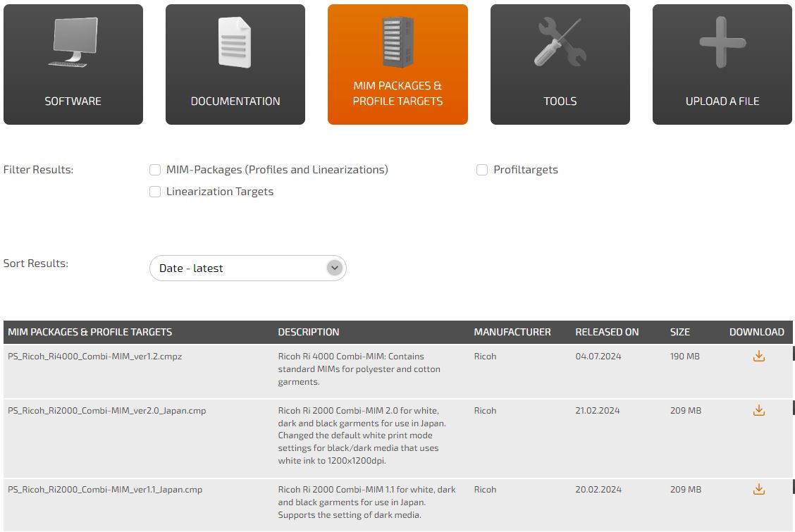This screenshot has width=795, height=532.
Task: Select the MIM Packages & Profile Targets tile
Action: click(397, 64)
